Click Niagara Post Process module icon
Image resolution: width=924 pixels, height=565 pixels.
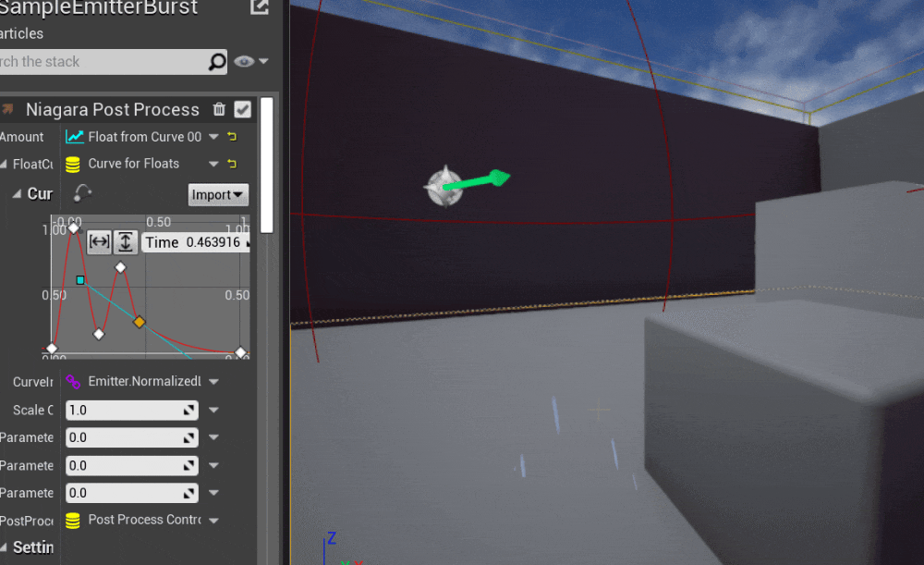click(7, 109)
